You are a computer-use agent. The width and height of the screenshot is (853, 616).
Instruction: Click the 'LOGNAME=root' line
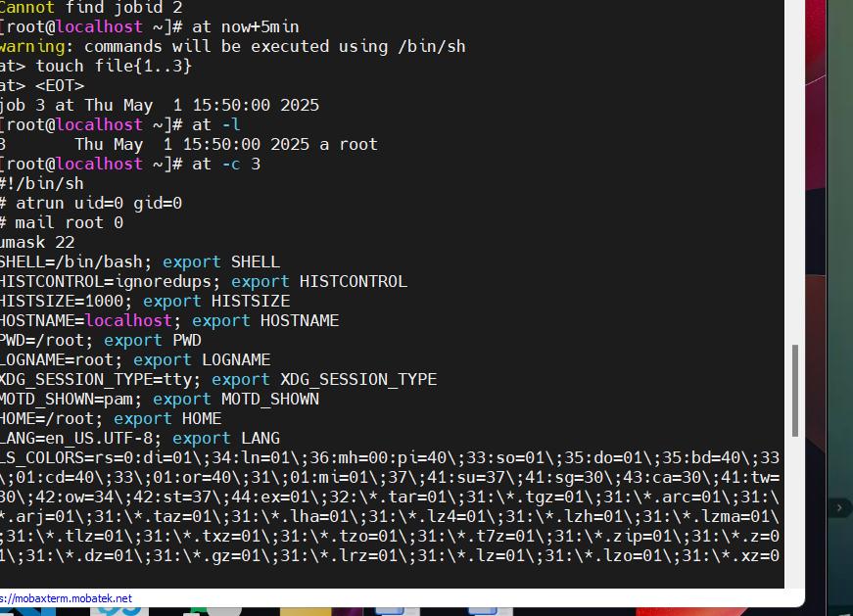[x=135, y=359]
